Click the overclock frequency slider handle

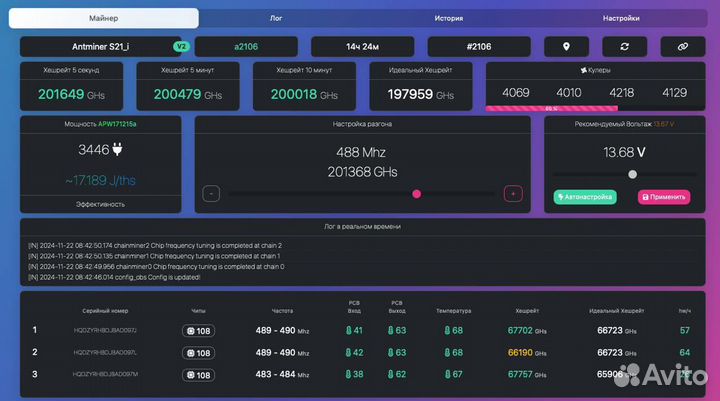[x=416, y=194]
